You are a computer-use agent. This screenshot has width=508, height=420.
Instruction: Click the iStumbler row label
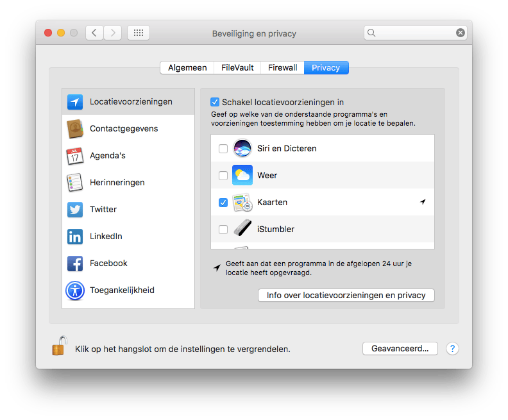click(x=276, y=229)
